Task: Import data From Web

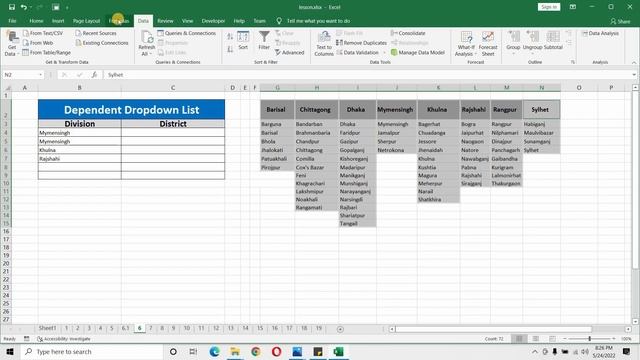Action: (x=38, y=43)
